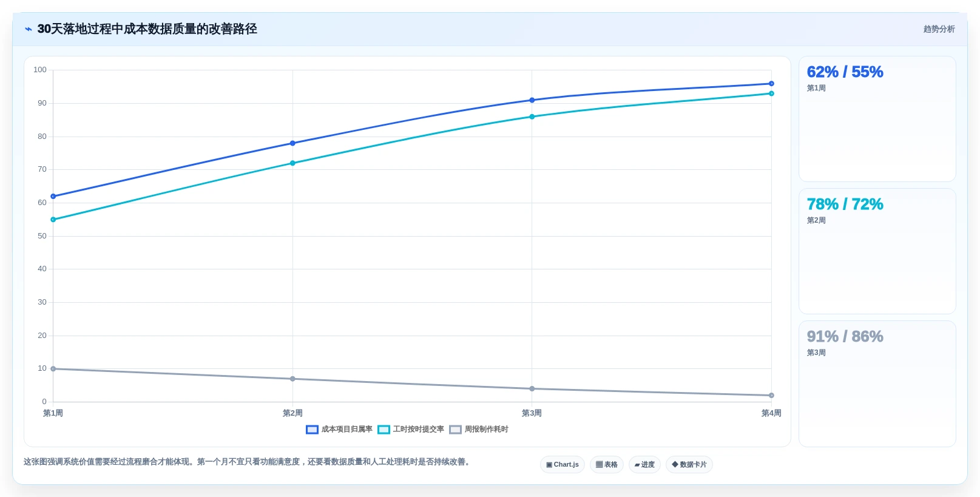Click the chart title 30天落地过程中成本数据质量的改善路径
Screen dimensions: 980x497
point(147,29)
